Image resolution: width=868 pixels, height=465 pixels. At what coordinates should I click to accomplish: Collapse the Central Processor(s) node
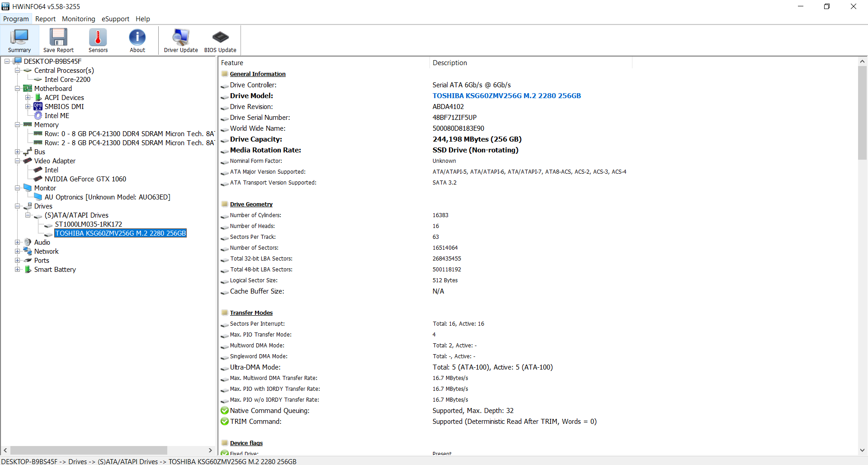[17, 70]
